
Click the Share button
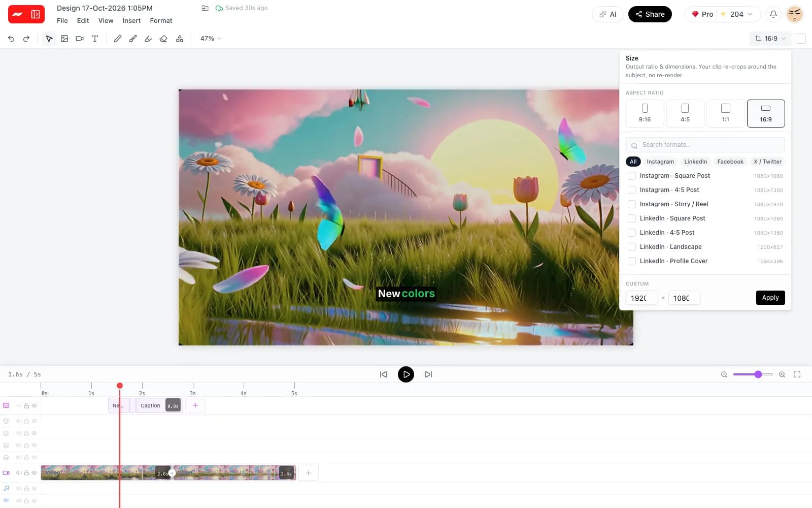click(x=650, y=14)
